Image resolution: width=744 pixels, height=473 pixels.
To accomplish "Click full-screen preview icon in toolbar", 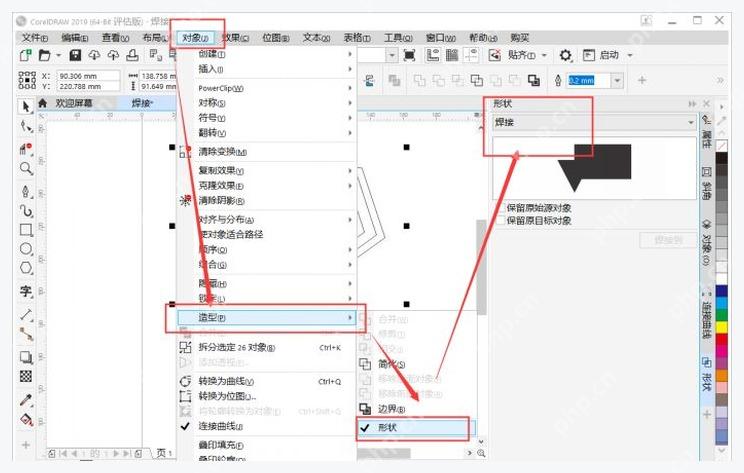I will point(409,55).
